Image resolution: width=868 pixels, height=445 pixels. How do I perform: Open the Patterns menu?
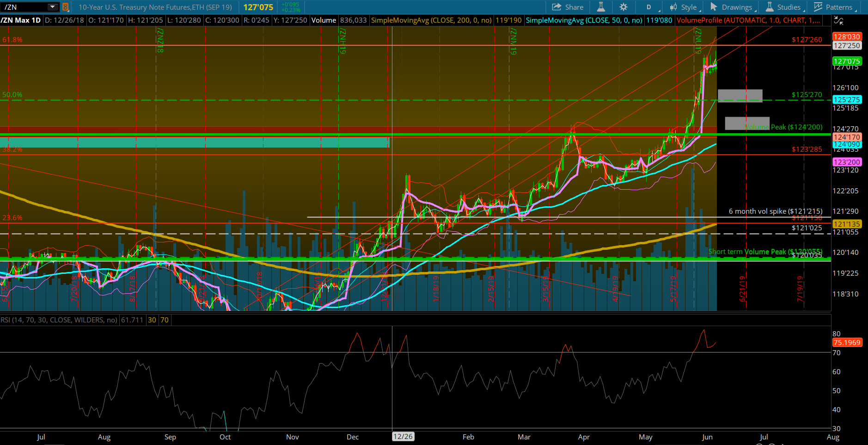(836, 7)
